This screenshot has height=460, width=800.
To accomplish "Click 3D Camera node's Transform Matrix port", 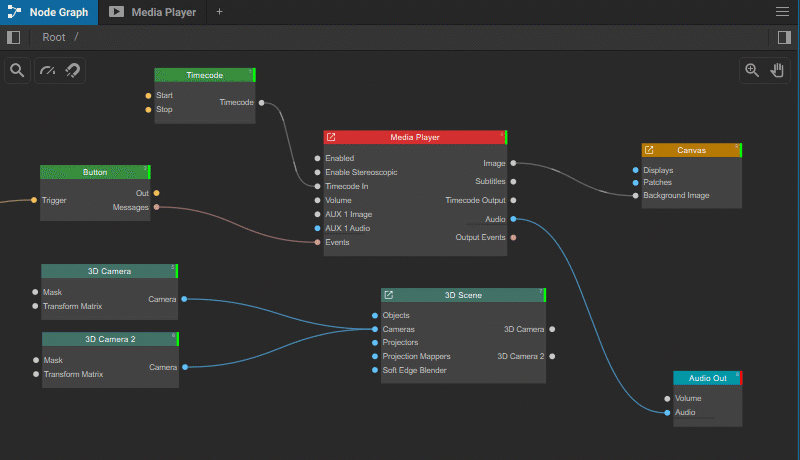I will [x=35, y=306].
